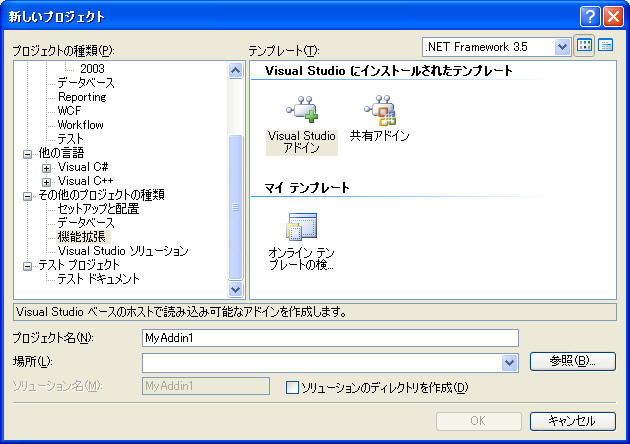This screenshot has width=630, height=444.
Task: Switch to small icons list view
Action: point(605,46)
